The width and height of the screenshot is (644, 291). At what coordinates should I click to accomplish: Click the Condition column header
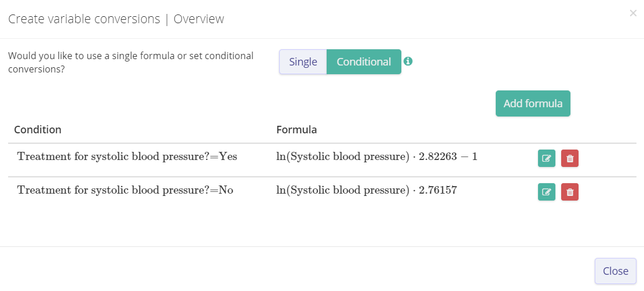[x=38, y=129]
